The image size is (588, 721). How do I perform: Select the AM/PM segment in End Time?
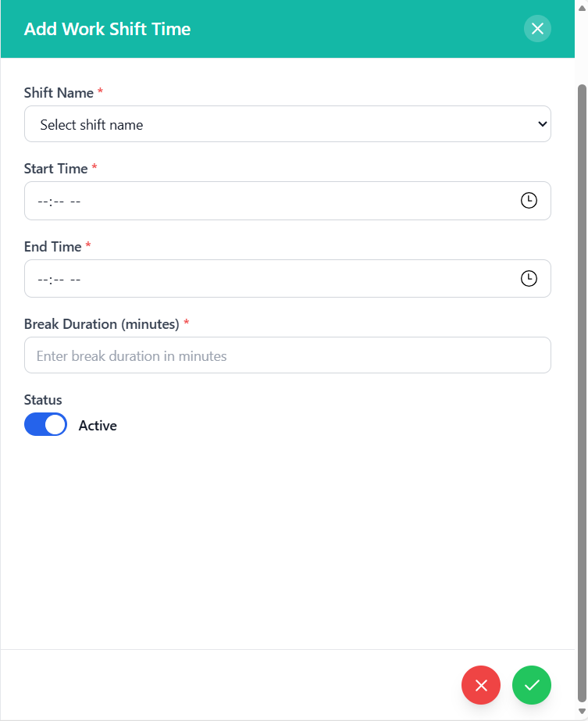pyautogui.click(x=76, y=280)
